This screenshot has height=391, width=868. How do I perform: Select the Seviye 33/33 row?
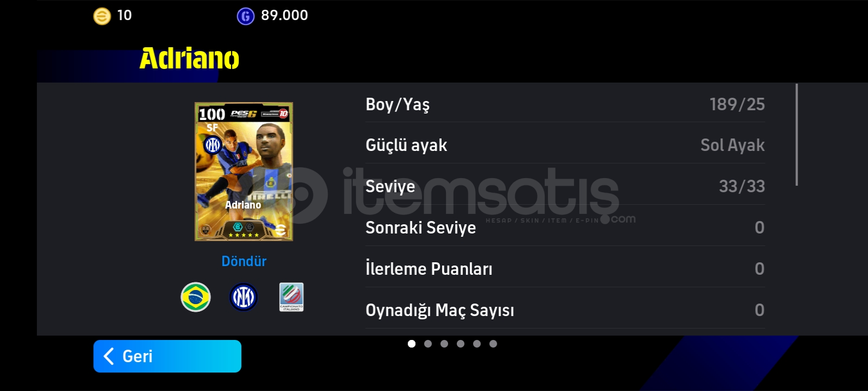pos(565,186)
